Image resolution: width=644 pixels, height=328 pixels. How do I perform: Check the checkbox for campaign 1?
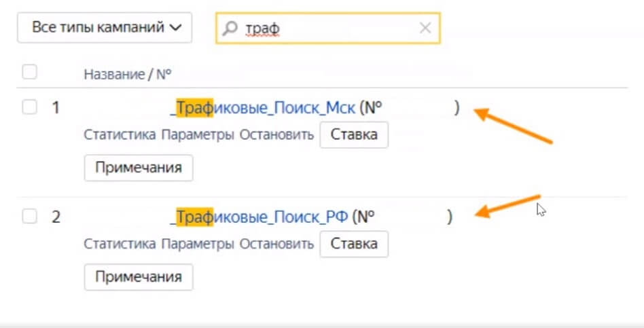(29, 107)
